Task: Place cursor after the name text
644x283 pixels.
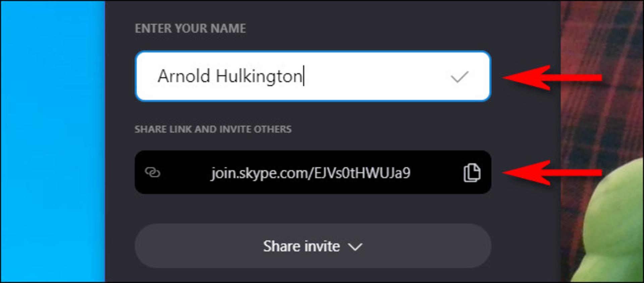Action: [304, 76]
